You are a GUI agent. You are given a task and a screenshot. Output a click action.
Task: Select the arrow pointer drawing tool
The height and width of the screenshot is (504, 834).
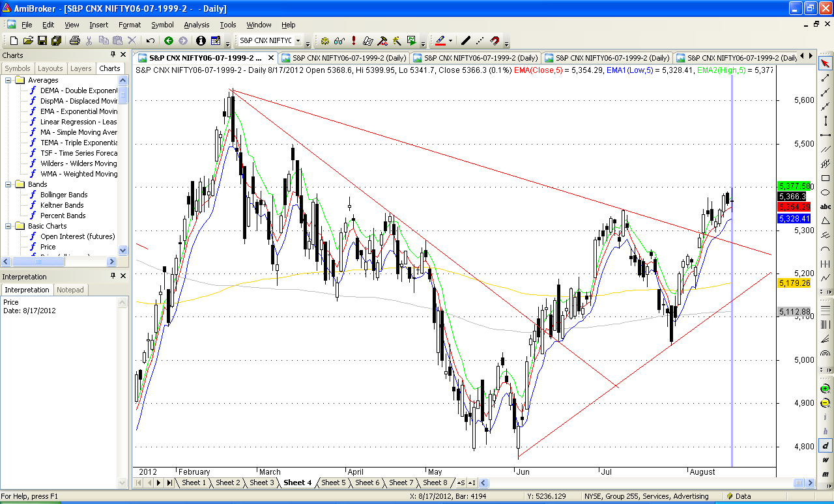826,63
